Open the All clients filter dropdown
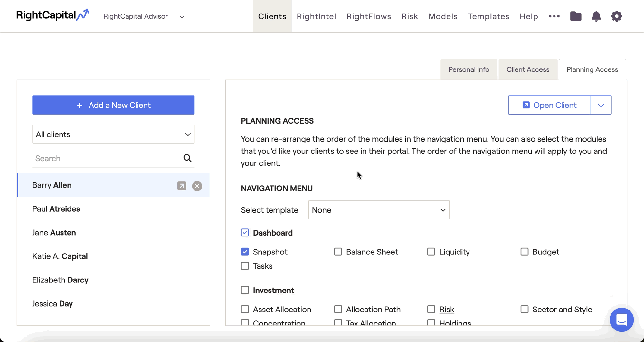The height and width of the screenshot is (342, 644). pos(113,134)
